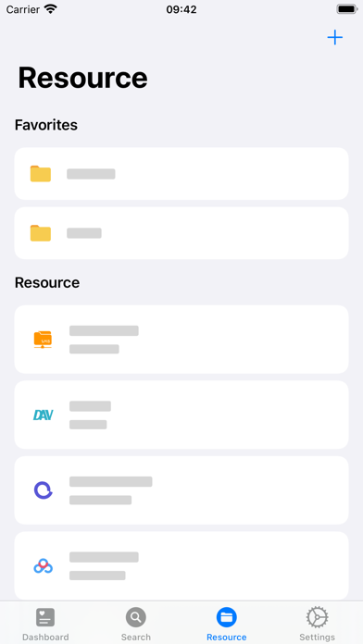Open the Settings tab
This screenshot has width=363, height=644.
point(317,625)
